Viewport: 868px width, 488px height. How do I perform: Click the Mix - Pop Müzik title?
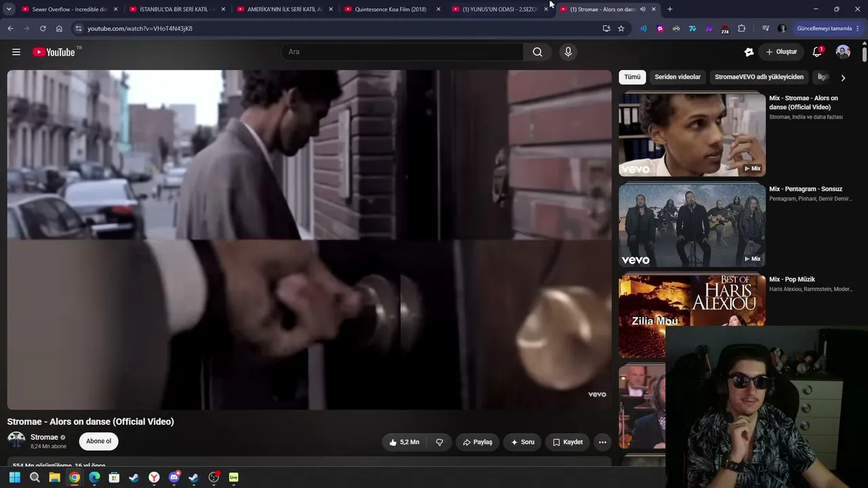point(792,279)
